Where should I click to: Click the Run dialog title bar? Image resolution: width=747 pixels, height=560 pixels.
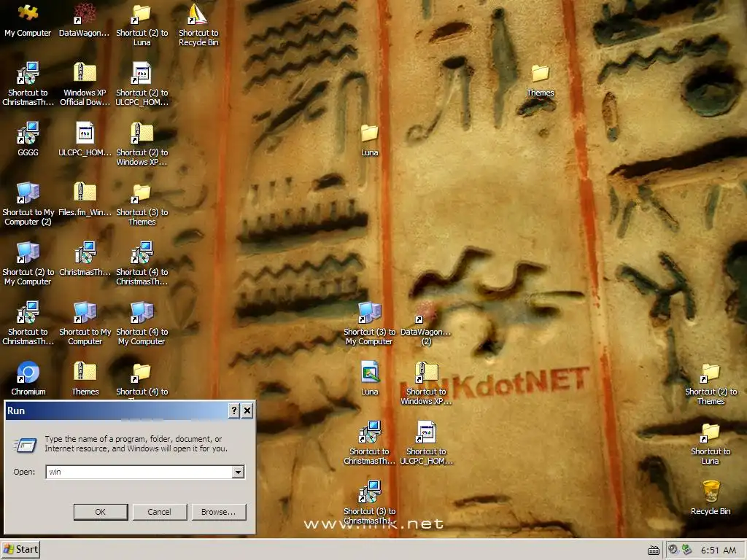(116, 411)
